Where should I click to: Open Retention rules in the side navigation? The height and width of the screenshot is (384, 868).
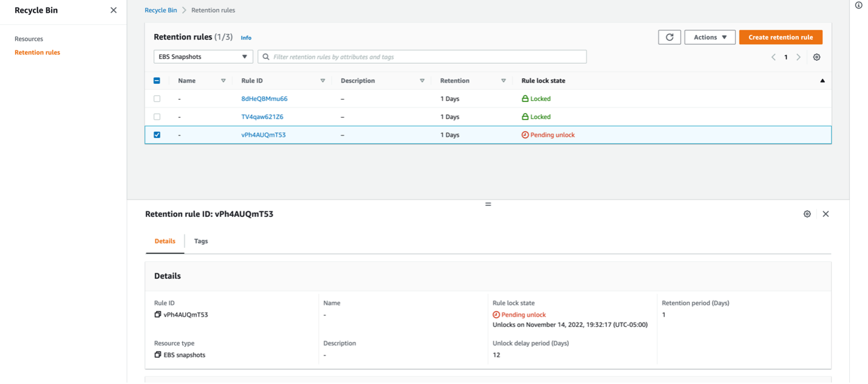point(37,52)
